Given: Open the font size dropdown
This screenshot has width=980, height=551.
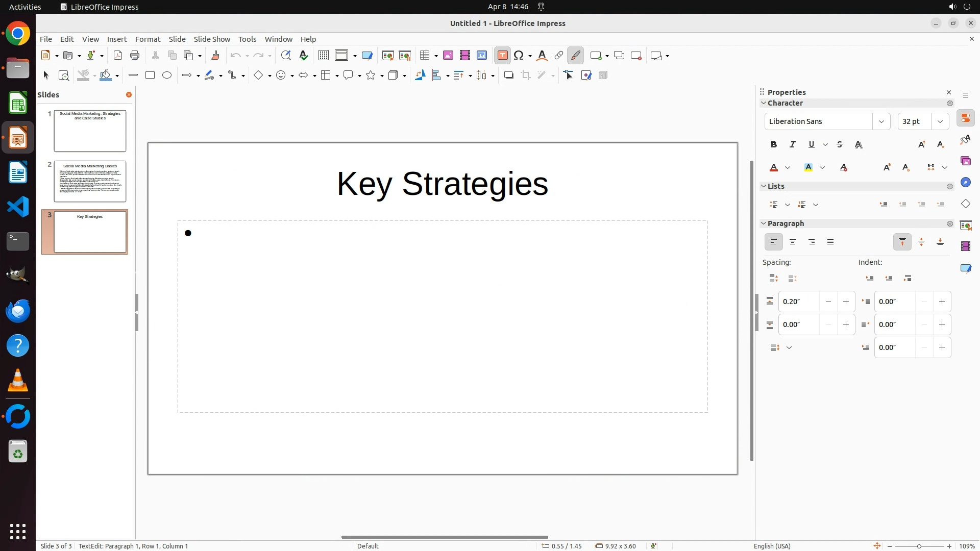Looking at the screenshot, I should click(x=940, y=121).
